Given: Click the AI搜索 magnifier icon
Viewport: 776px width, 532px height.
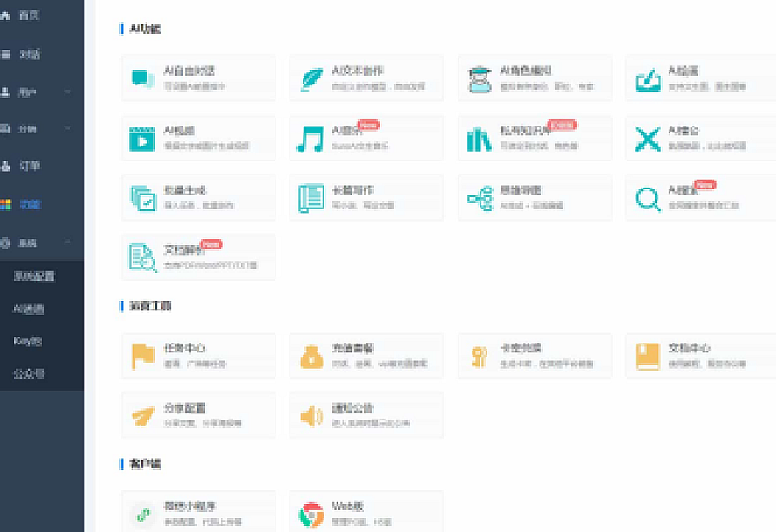Looking at the screenshot, I should (x=645, y=197).
